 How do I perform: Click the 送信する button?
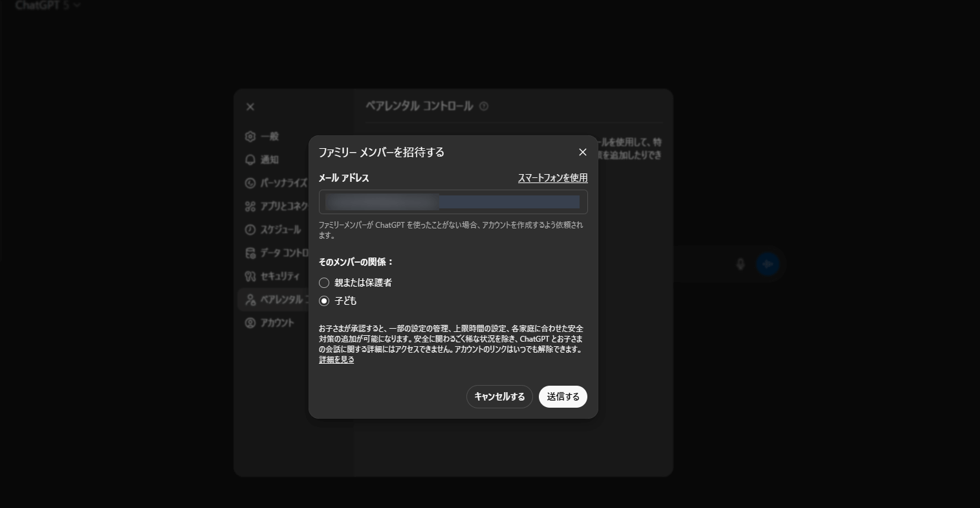pyautogui.click(x=563, y=397)
